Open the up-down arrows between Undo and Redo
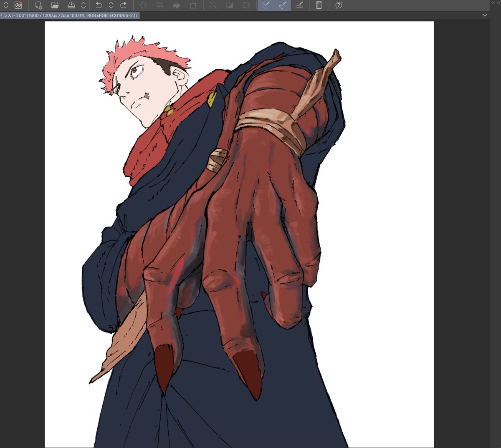The image size is (501, 448). (111, 5)
